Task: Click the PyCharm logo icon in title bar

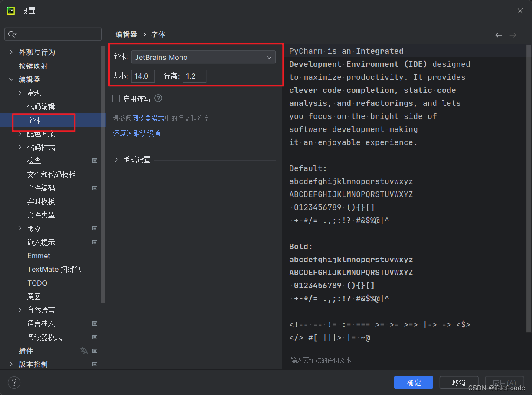Action: pos(11,11)
